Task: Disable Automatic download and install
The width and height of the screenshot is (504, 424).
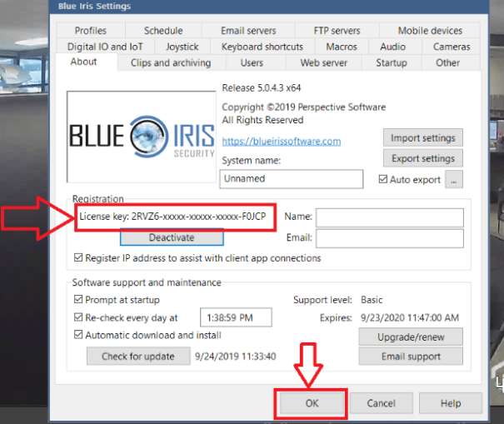Action: (79, 336)
